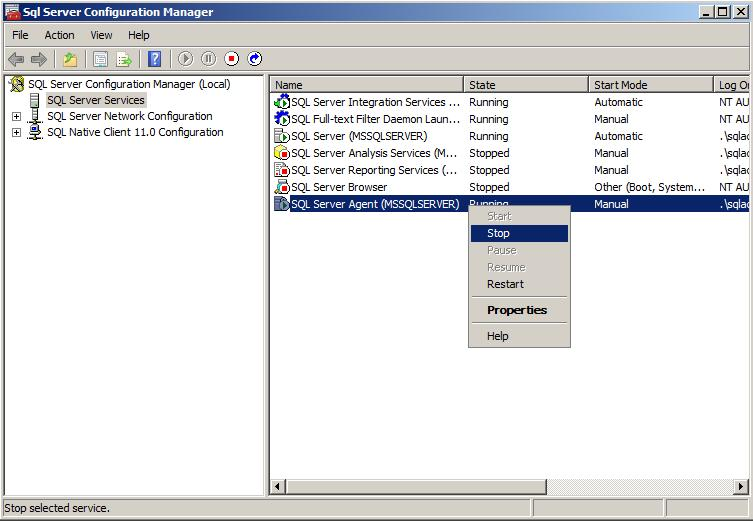
Task: Open the File menu
Action: pos(20,35)
